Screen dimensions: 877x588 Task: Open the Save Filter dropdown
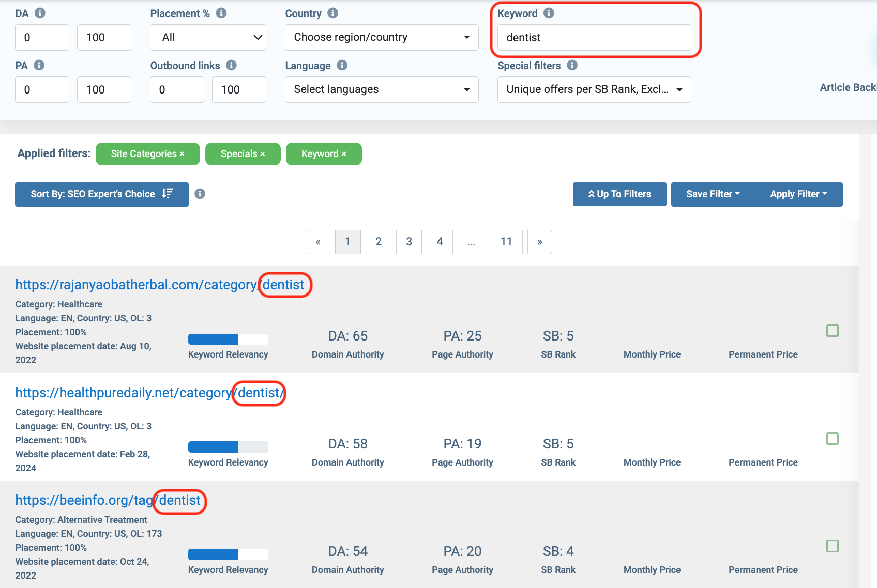coord(713,194)
